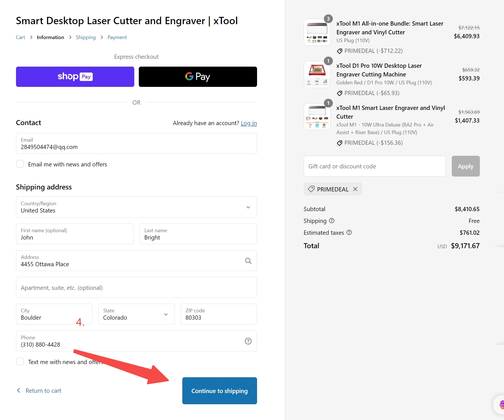Go to Shipping breadcrumb step
Viewport: 504px width, 420px height.
click(x=86, y=37)
